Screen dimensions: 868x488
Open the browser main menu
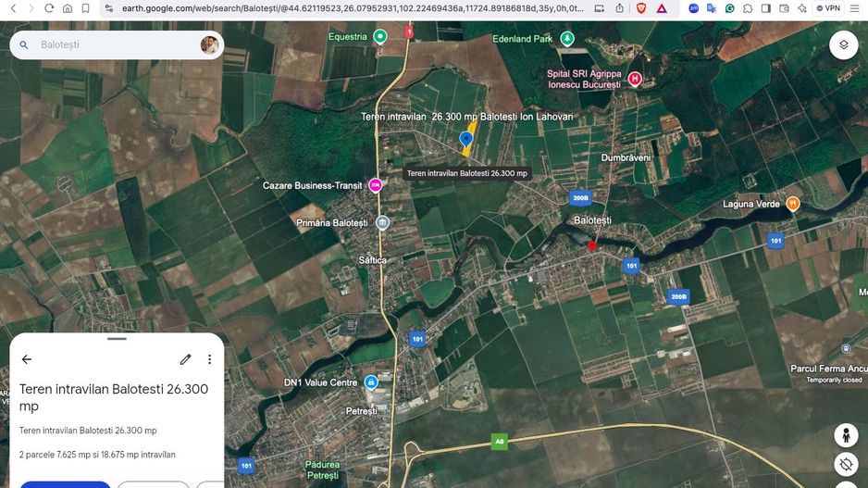click(855, 8)
